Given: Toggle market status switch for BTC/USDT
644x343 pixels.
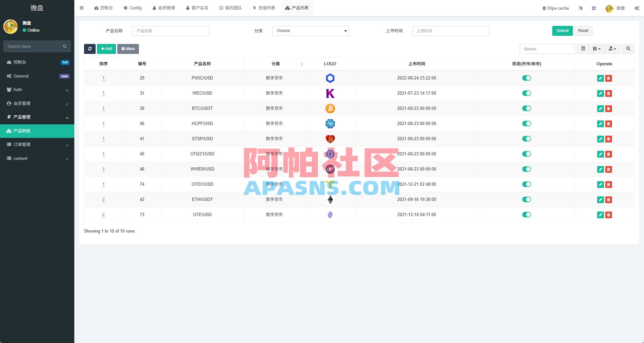Looking at the screenshot, I should [527, 108].
